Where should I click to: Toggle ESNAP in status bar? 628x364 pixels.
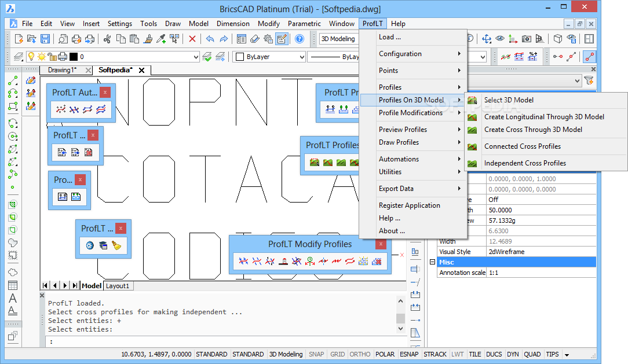[409, 354]
